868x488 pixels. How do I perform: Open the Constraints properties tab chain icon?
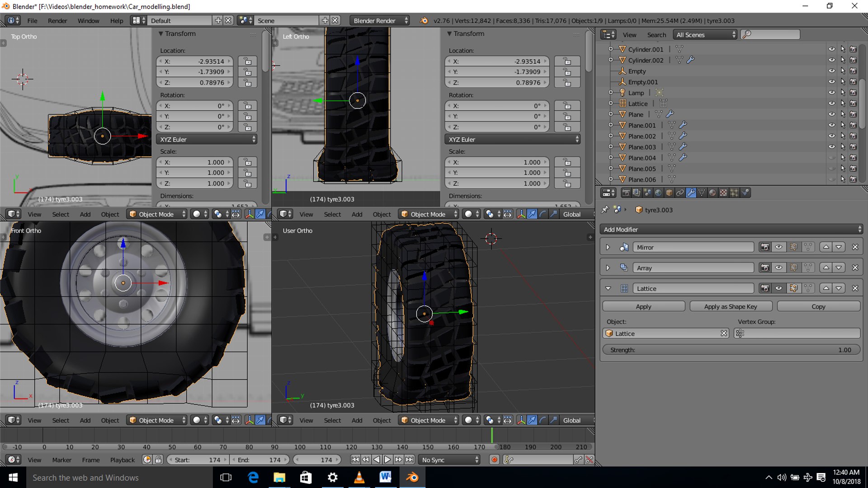(680, 192)
